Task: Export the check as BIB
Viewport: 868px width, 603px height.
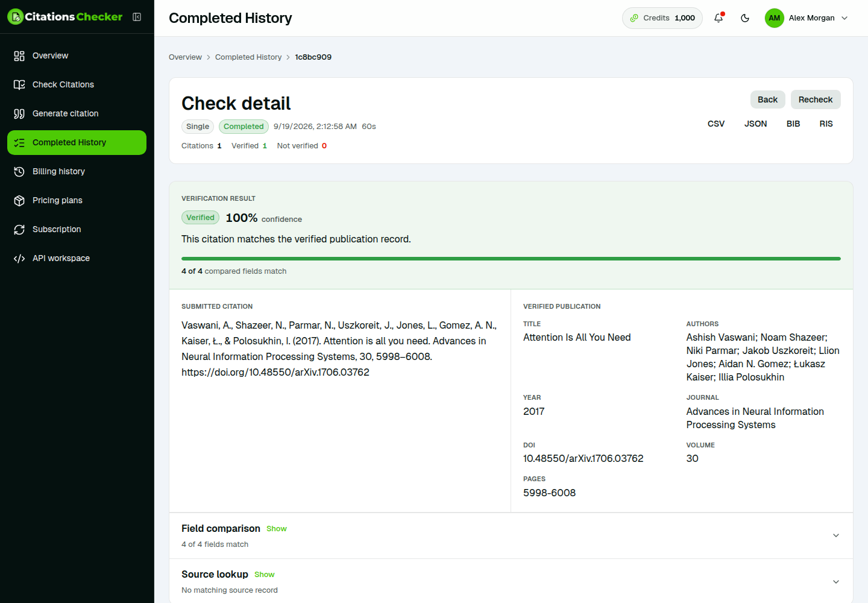Action: click(x=793, y=124)
